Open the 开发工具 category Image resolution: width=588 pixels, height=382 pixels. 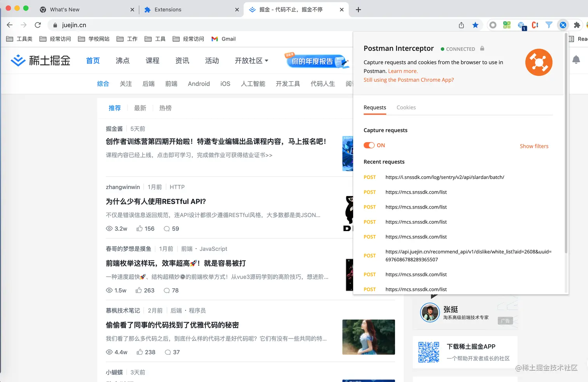(288, 84)
